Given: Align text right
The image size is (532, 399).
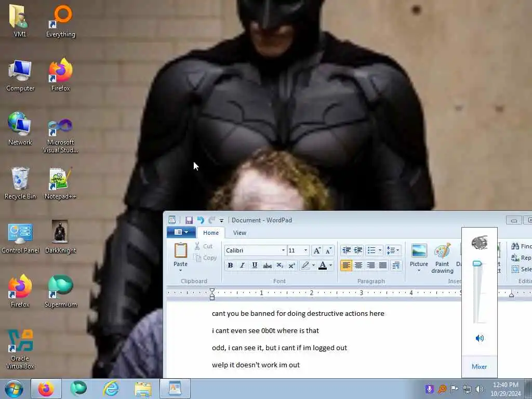Looking at the screenshot, I should (370, 265).
